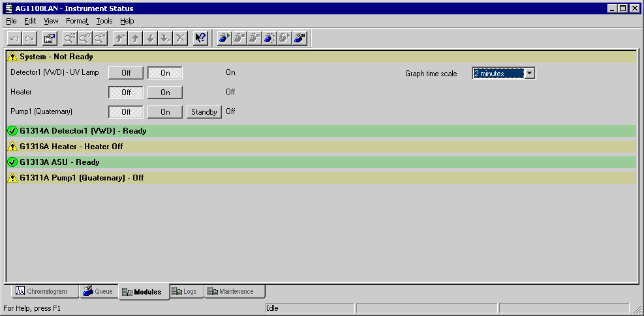
Task: Switch the Heater Off
Action: pos(126,93)
